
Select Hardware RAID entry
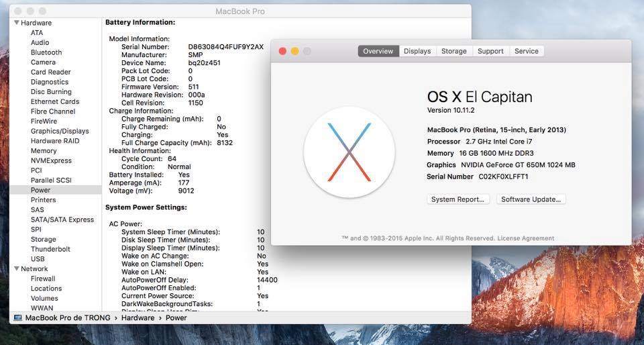coord(54,141)
